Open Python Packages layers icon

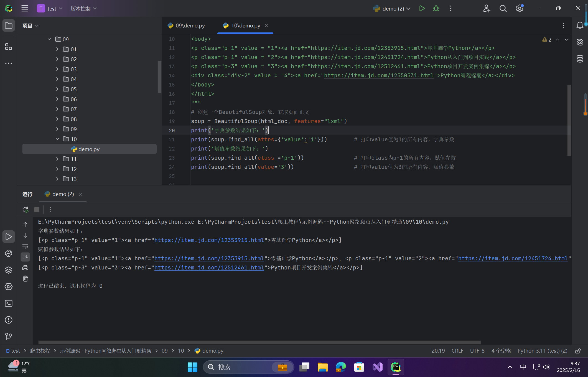pyautogui.click(x=9, y=270)
